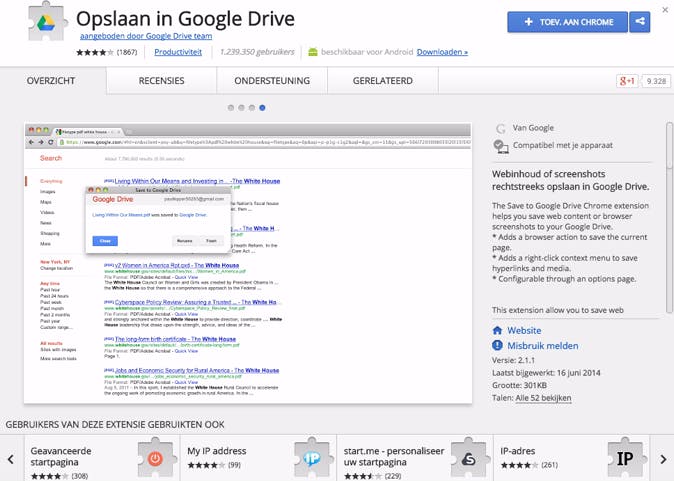Open the Alle 52 bekijken languages link
Viewport: 674px width, 481px height.
(543, 398)
